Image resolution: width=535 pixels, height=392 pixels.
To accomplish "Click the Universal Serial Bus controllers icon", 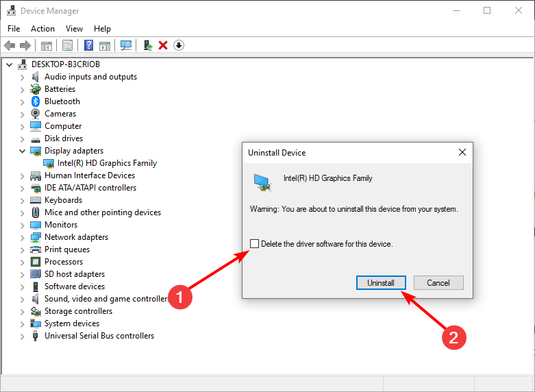I will (35, 336).
